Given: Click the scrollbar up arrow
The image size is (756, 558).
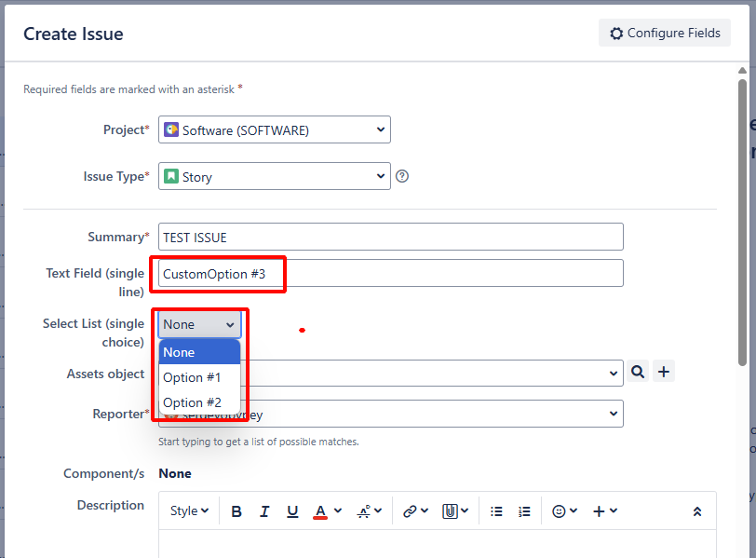Looking at the screenshot, I should 743,71.
